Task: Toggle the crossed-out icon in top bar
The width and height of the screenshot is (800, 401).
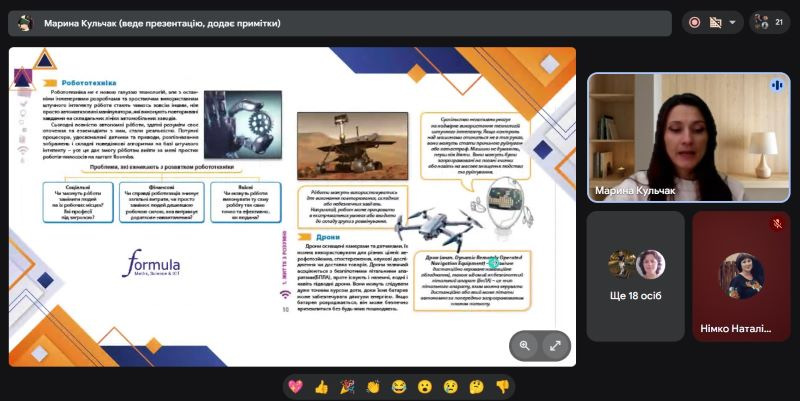Action: coord(716,22)
